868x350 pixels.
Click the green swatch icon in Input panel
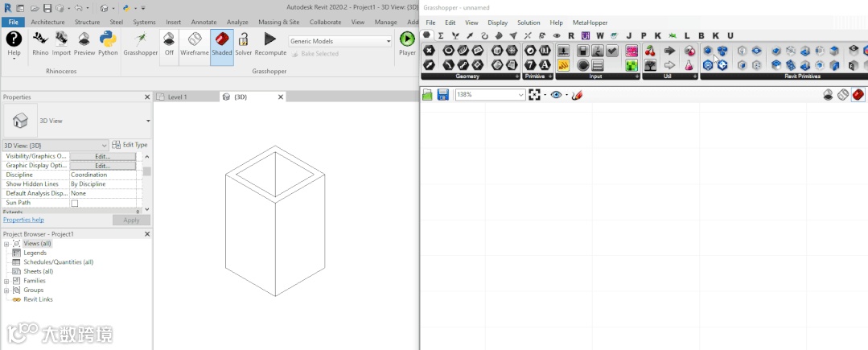coord(631,65)
